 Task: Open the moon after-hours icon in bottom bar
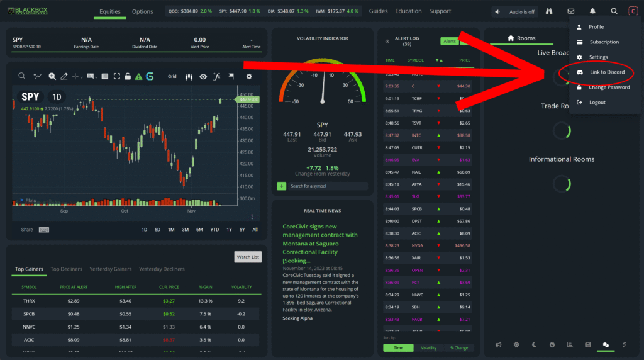click(534, 345)
